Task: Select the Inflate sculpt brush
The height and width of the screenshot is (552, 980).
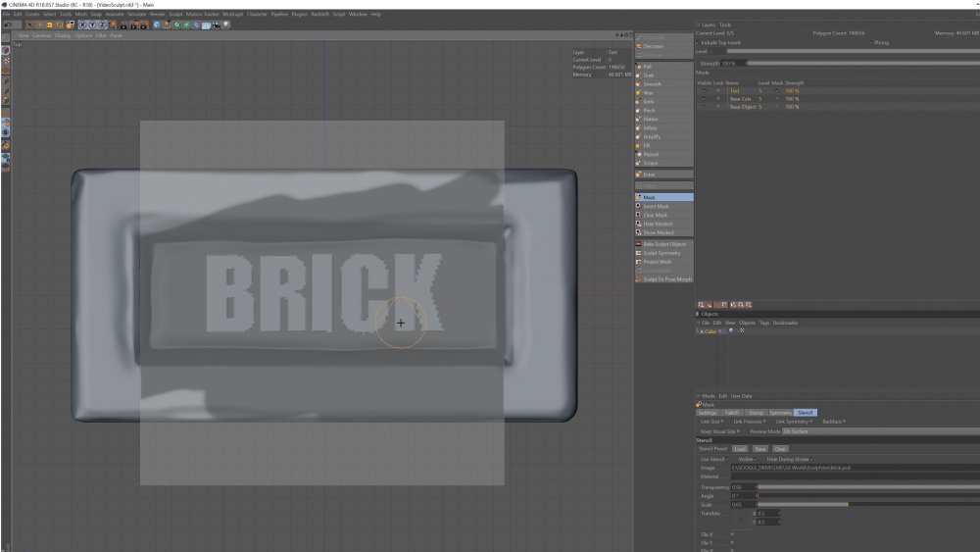Action: 663,127
